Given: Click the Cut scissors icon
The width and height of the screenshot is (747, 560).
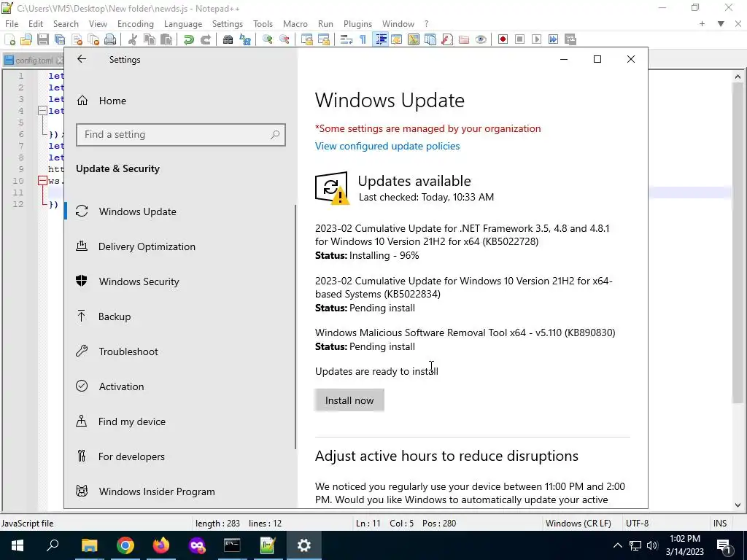Looking at the screenshot, I should [x=133, y=39].
